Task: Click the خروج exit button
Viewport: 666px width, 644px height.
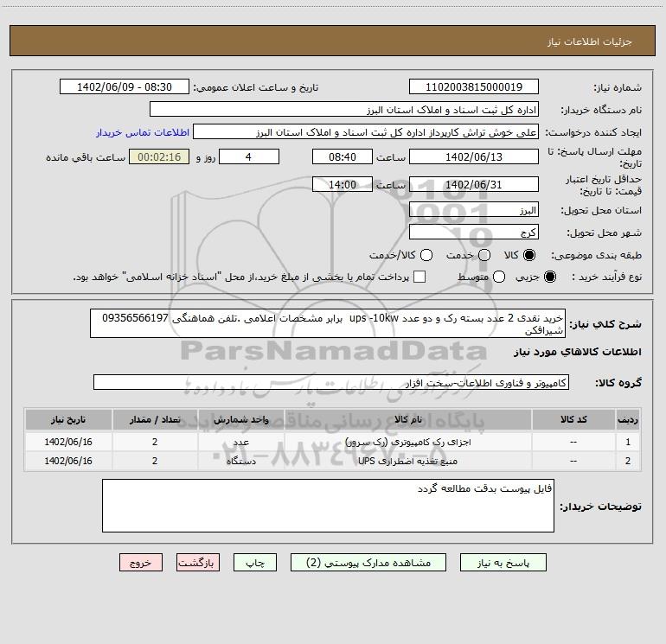Action: [x=141, y=563]
